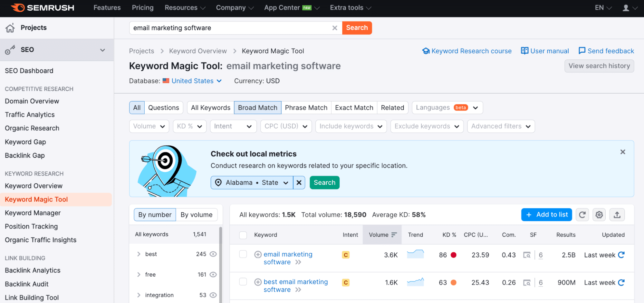Click the User manual book icon
Image resolution: width=644 pixels, height=303 pixels.
(x=524, y=51)
